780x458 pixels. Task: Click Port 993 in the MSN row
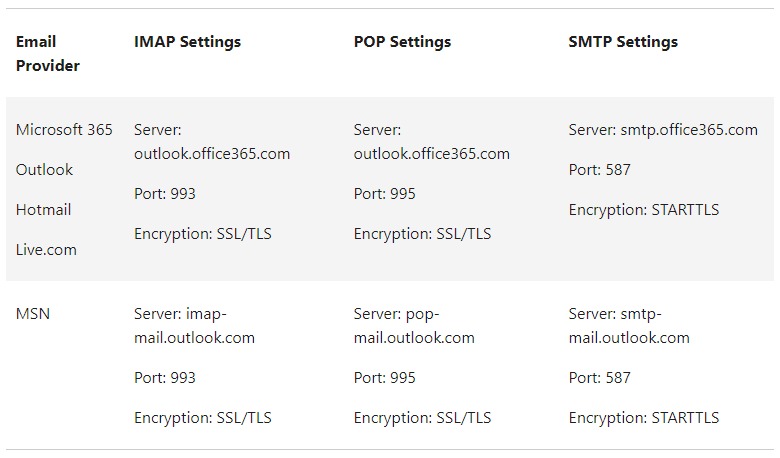tap(165, 378)
